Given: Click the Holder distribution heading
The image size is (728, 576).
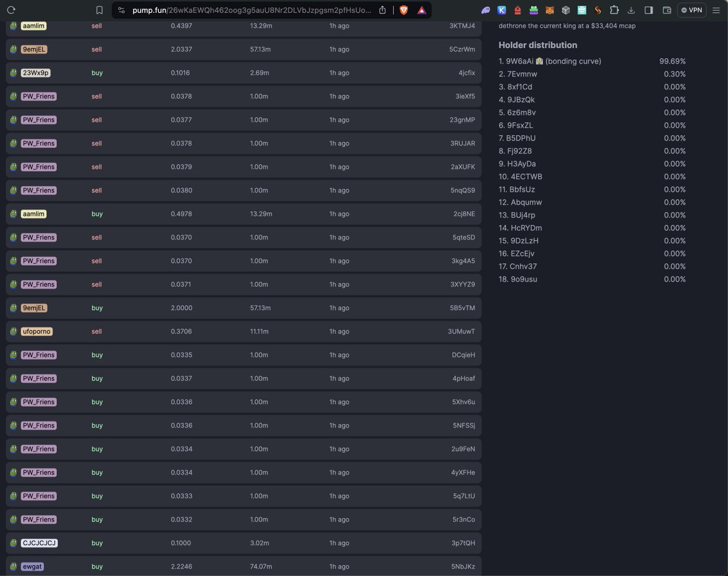Looking at the screenshot, I should 538,45.
